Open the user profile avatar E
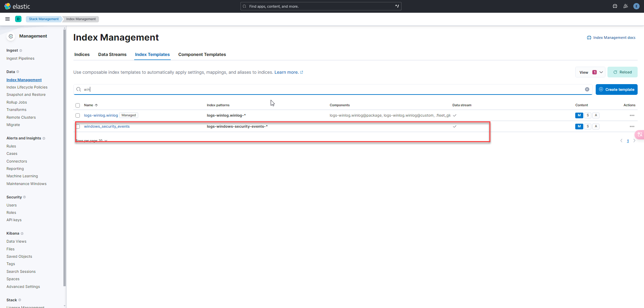644x308 pixels. pos(636,6)
